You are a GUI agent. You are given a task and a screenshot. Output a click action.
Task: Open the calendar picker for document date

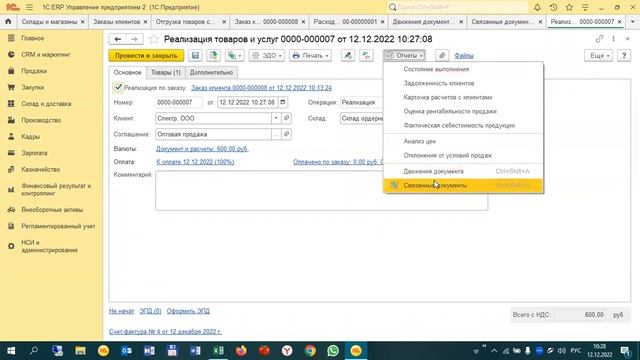282,102
